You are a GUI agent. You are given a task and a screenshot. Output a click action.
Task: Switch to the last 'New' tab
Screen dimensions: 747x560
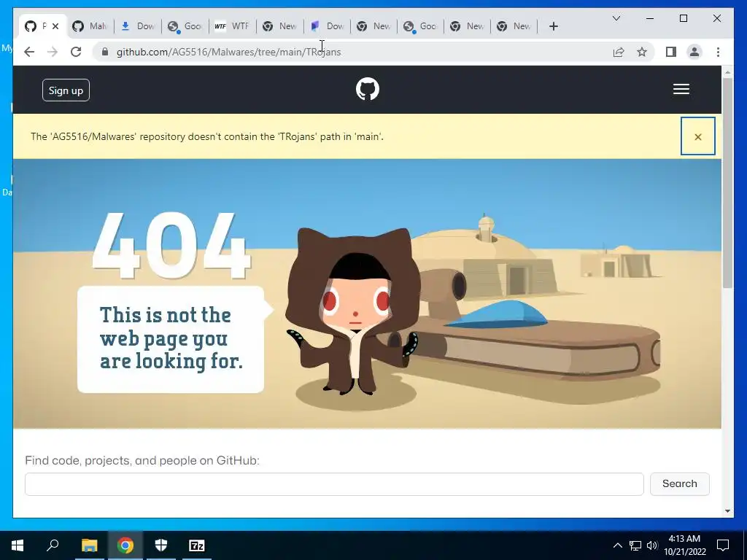(514, 26)
